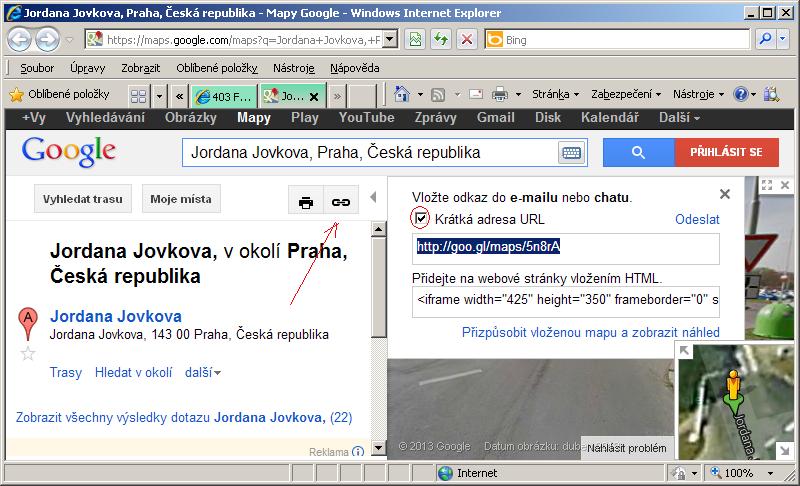Click the Vyhledat trasu button

click(x=83, y=199)
